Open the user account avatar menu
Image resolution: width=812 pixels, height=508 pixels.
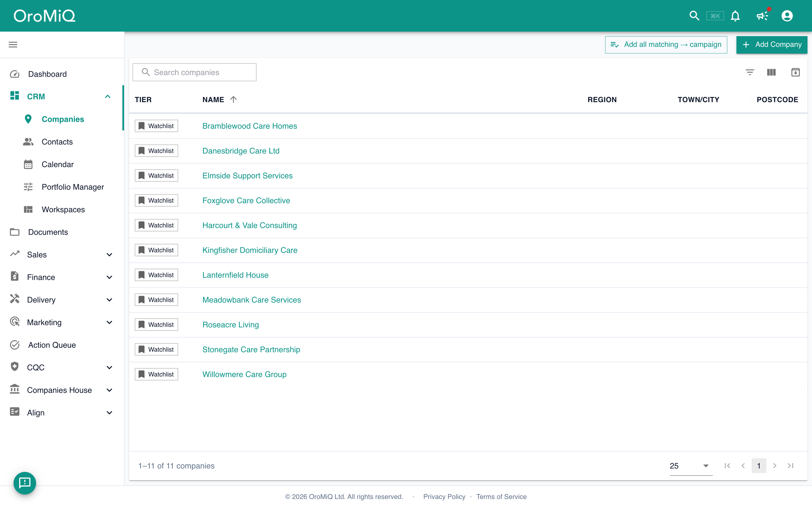point(787,16)
